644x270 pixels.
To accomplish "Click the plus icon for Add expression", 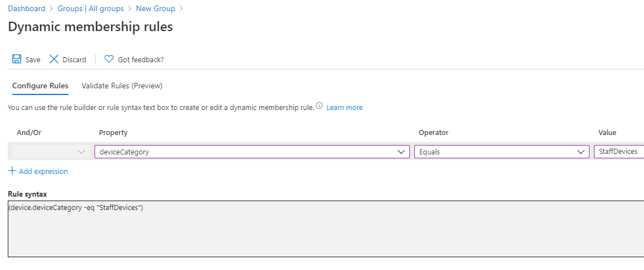I will coord(12,171).
